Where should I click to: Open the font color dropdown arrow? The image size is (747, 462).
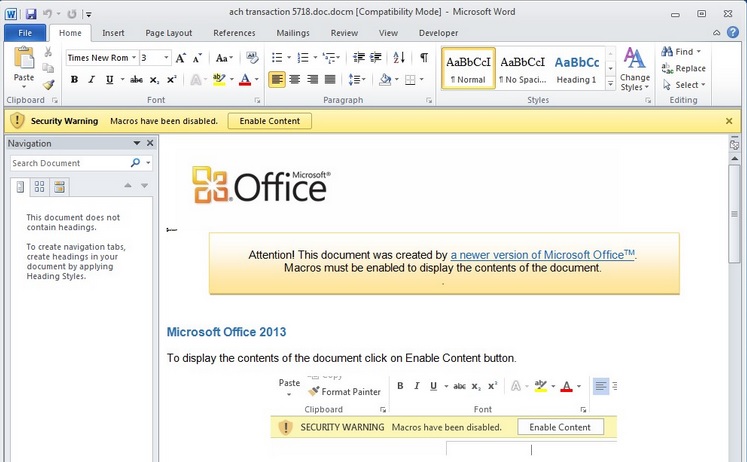[x=257, y=80]
